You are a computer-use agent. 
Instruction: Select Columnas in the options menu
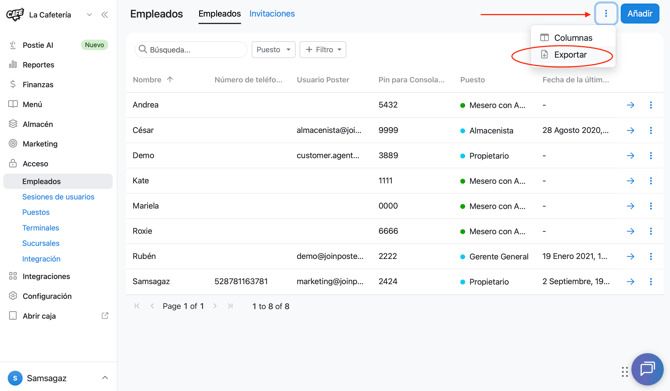(573, 38)
